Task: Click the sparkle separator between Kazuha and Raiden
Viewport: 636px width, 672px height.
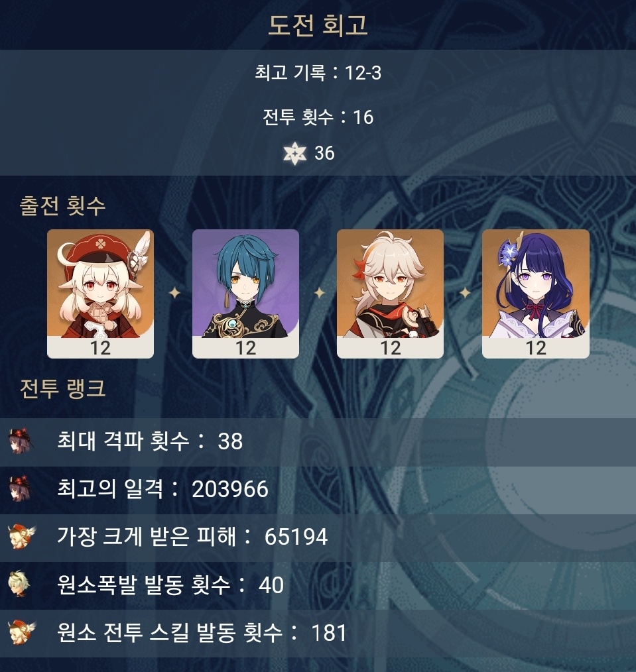Action: click(465, 293)
